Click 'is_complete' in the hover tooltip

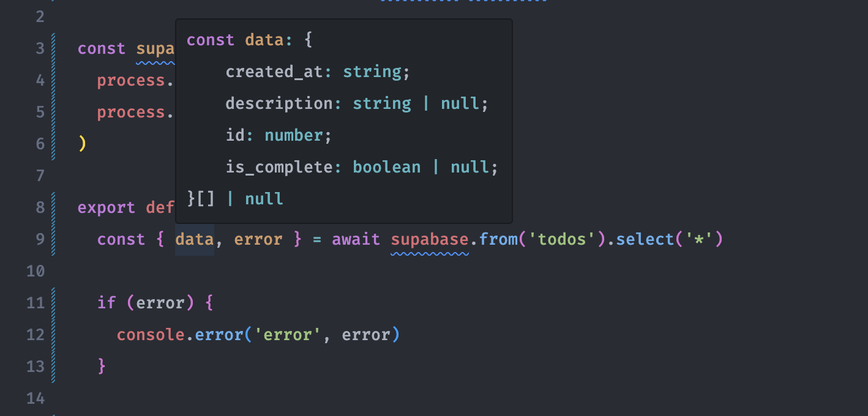(x=279, y=167)
